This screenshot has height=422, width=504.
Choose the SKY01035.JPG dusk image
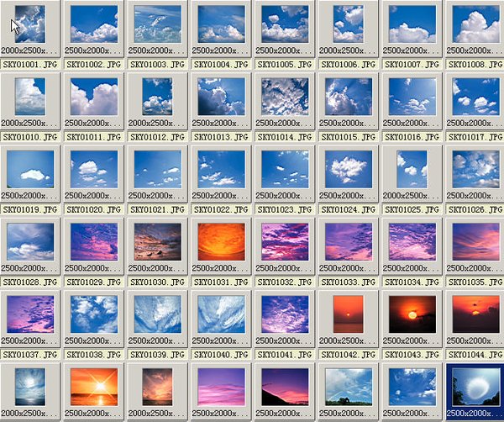pos(476,241)
